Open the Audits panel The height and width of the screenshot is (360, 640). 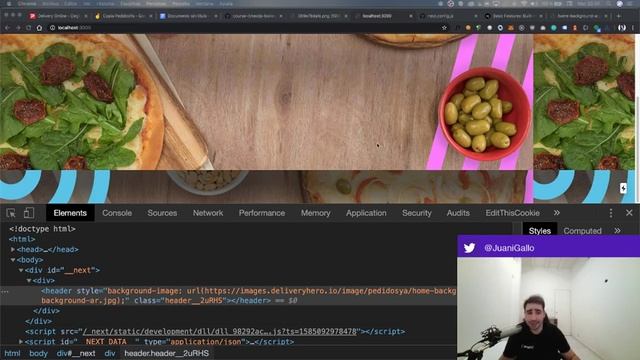[458, 213]
